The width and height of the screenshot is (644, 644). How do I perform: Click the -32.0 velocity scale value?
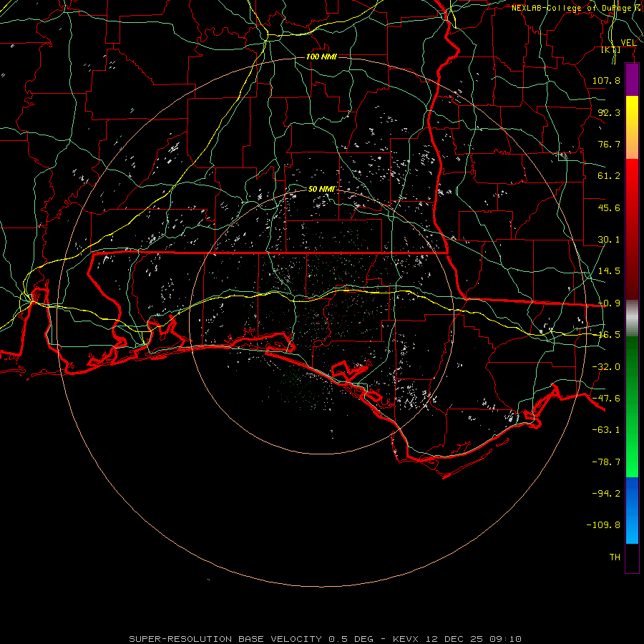coord(606,367)
